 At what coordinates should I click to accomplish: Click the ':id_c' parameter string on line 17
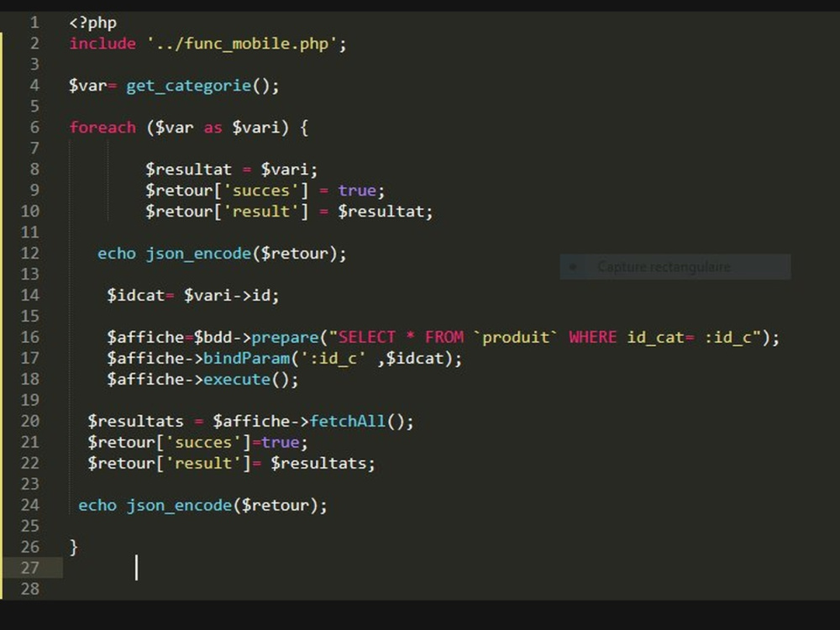point(333,358)
